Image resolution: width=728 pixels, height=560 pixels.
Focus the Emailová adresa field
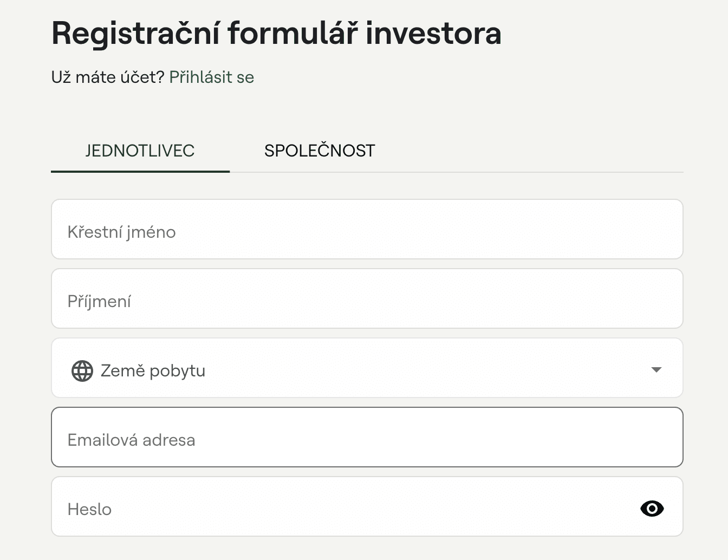click(x=367, y=437)
